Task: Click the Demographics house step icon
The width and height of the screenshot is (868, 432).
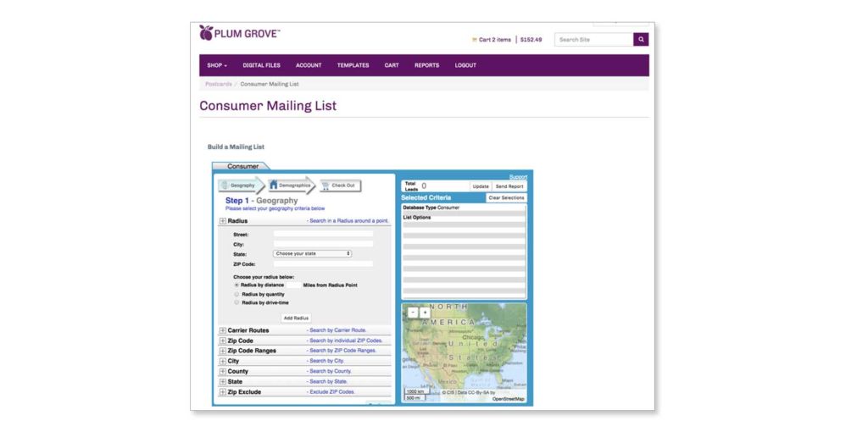Action: (x=274, y=186)
